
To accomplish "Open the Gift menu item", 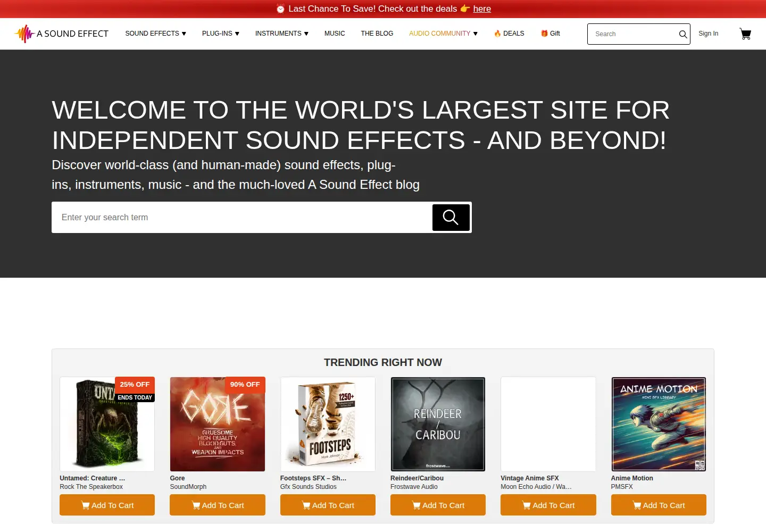I will tap(551, 34).
